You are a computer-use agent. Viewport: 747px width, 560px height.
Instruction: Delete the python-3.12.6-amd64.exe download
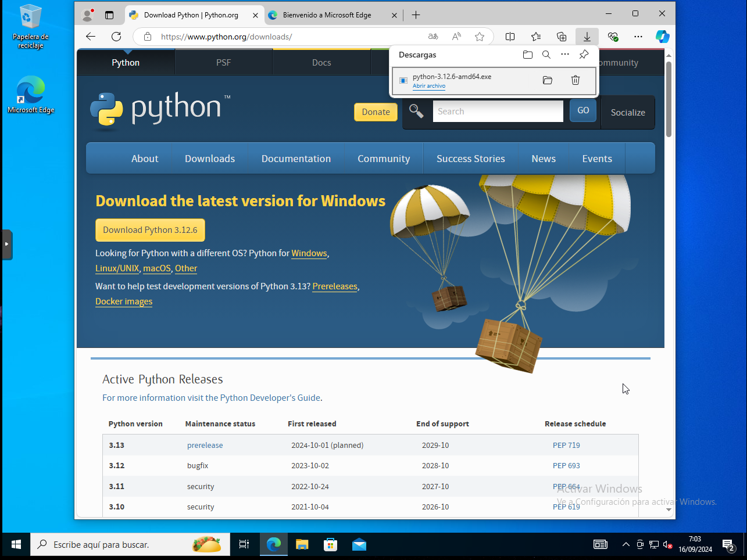[576, 80]
